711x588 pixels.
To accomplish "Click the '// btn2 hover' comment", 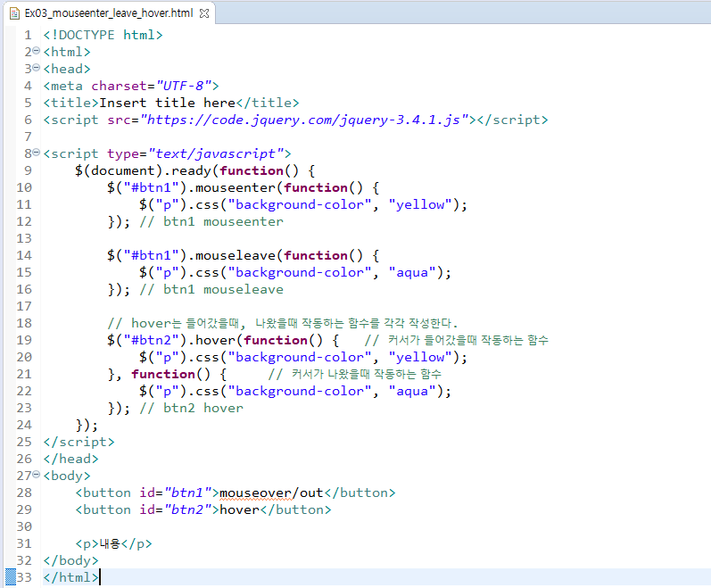I will point(191,408).
